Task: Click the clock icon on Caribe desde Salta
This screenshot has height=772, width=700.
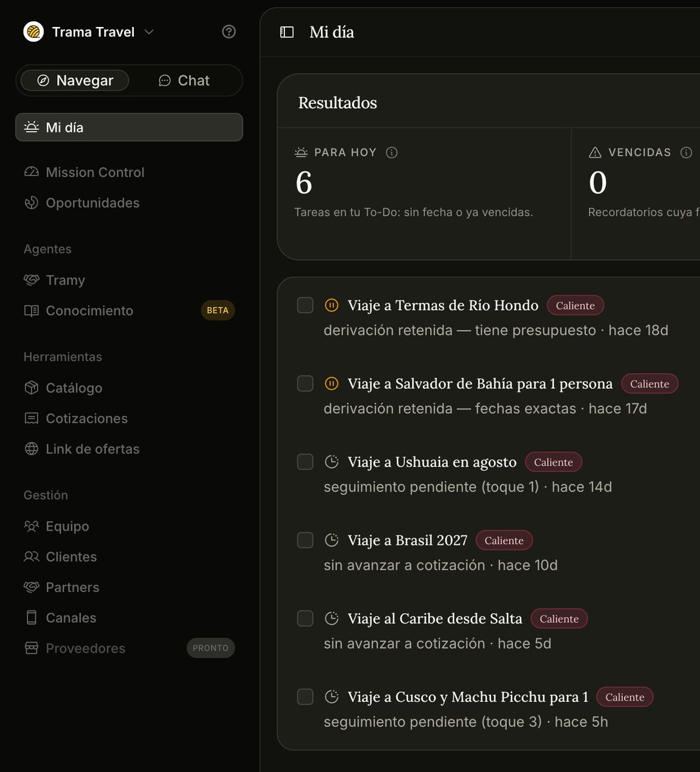Action: [x=331, y=618]
